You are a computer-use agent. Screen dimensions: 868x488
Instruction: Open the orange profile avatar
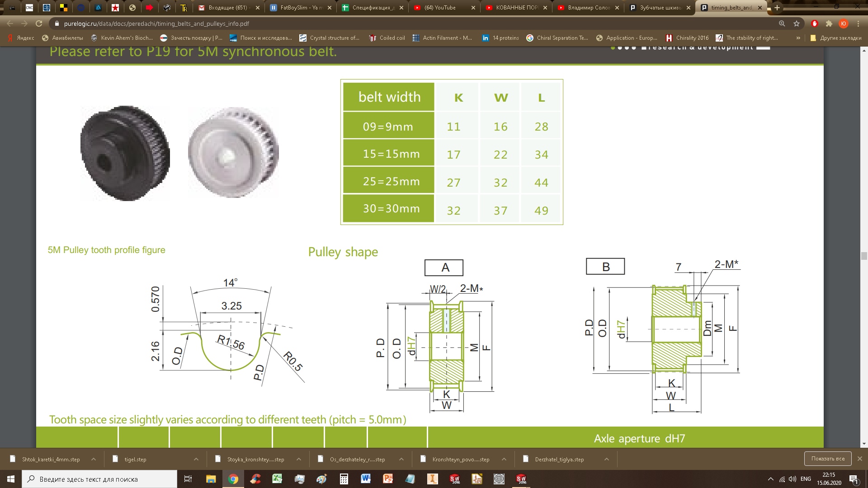click(x=843, y=23)
